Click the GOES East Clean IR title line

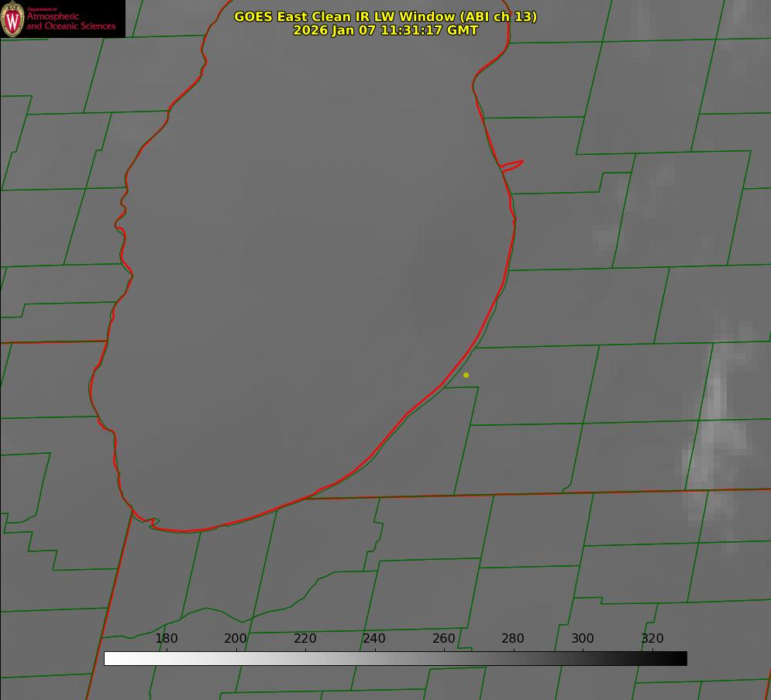point(386,16)
